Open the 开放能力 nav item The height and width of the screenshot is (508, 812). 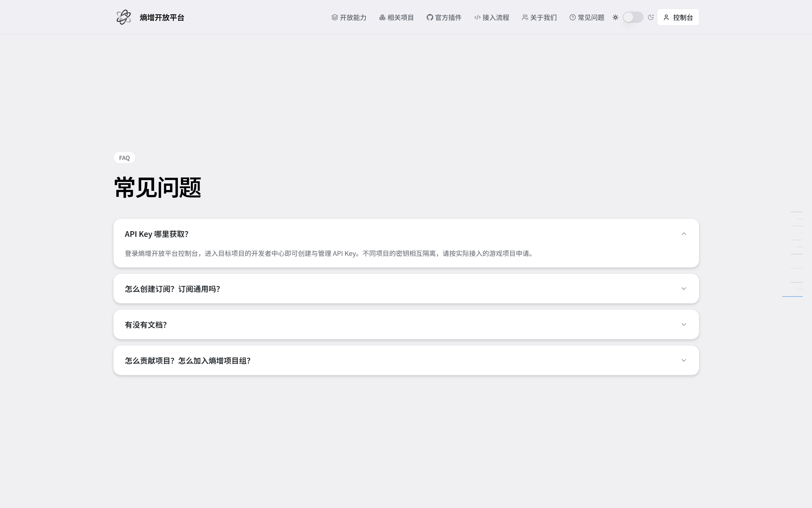(349, 17)
